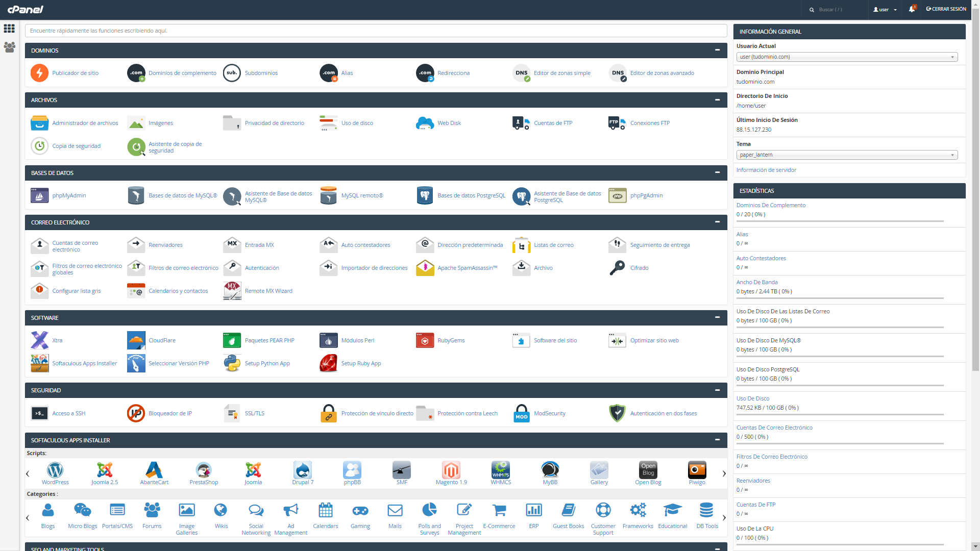Click the apps grid sidebar icon

[9, 29]
